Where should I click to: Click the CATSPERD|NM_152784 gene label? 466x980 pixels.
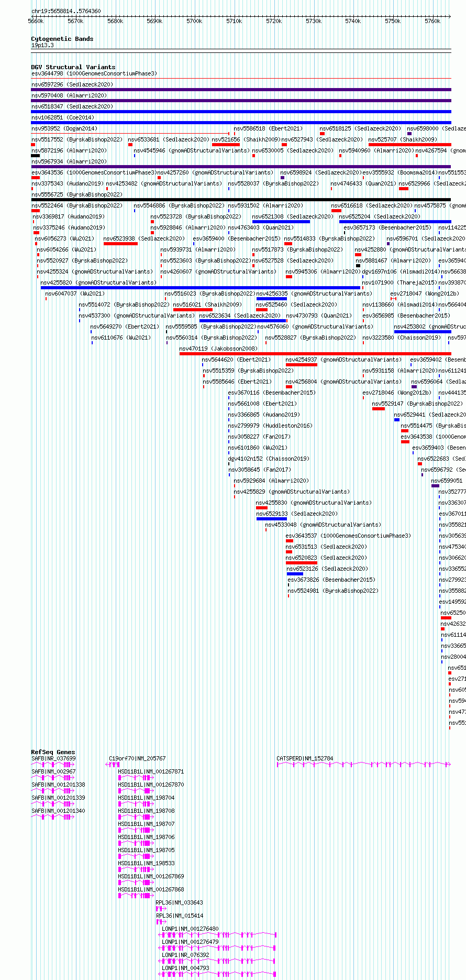tap(305, 758)
